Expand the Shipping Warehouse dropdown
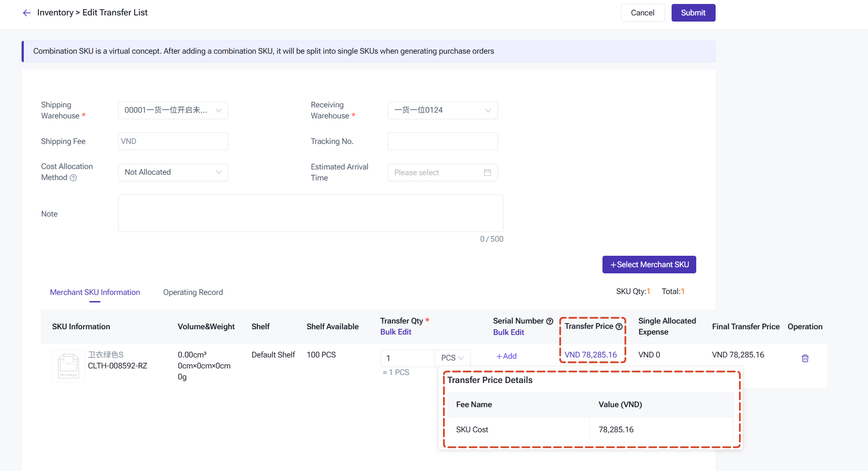 [x=173, y=110]
